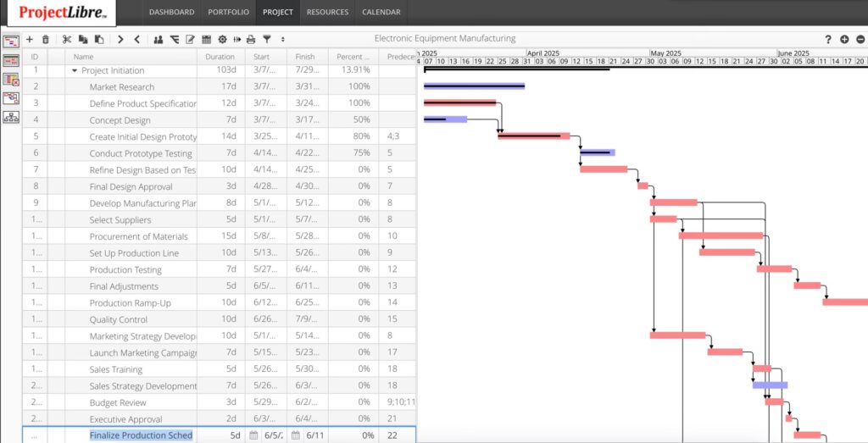
Task: Click the scissors cut icon
Action: tap(67, 39)
